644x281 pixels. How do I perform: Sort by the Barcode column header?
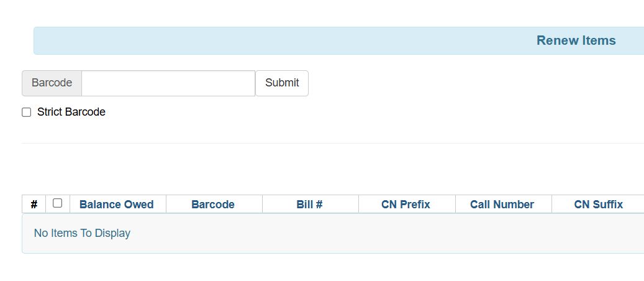[212, 205]
